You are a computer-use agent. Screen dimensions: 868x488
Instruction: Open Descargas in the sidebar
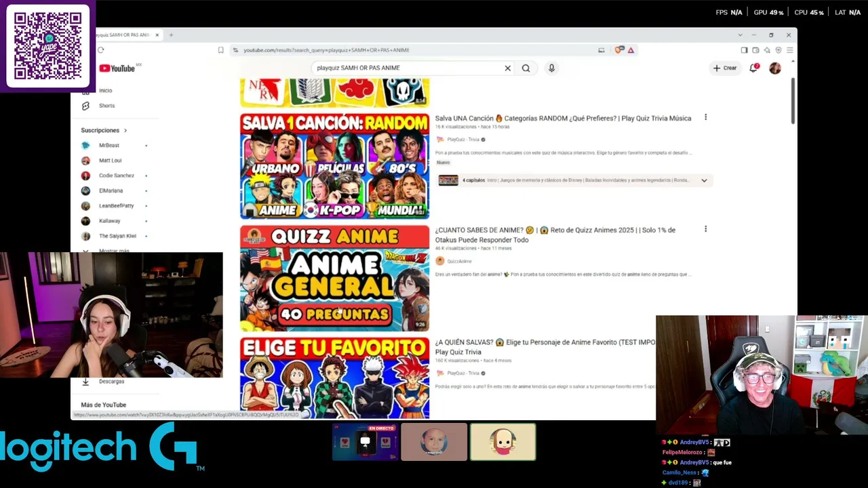click(112, 382)
